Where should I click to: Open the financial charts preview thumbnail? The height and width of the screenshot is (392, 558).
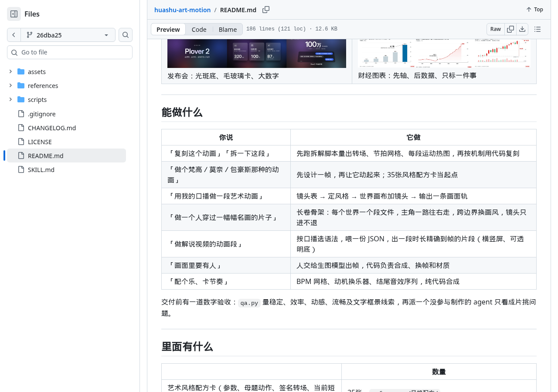(444, 53)
